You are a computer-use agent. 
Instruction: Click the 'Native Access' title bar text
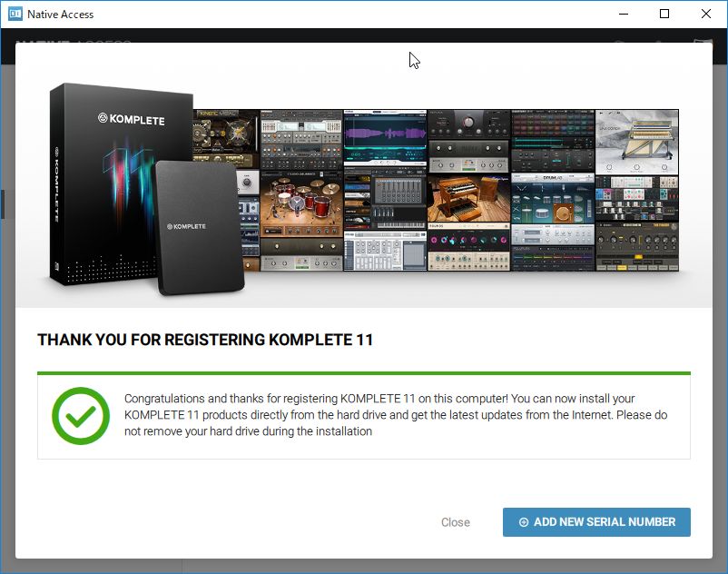coord(60,15)
